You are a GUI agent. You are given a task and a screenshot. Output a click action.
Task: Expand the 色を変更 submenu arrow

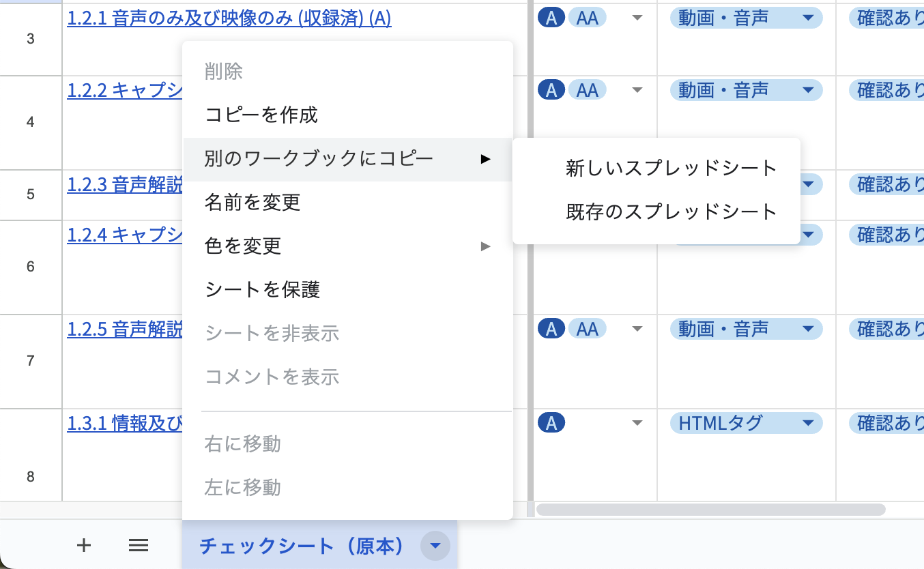click(485, 246)
